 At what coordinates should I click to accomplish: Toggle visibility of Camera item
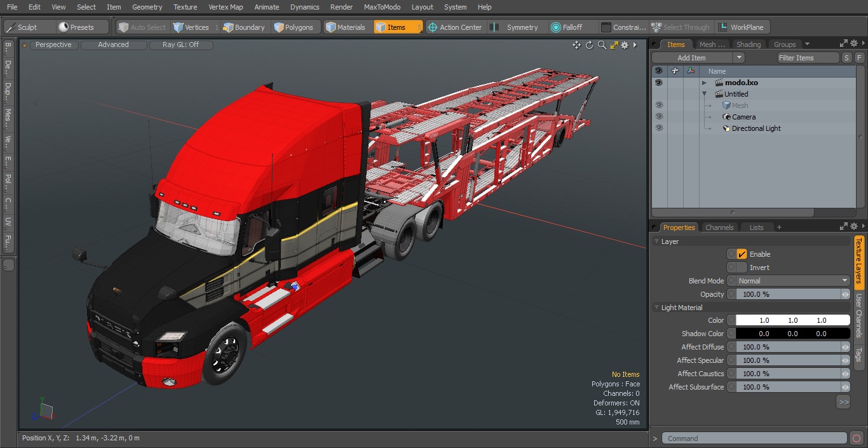[659, 117]
